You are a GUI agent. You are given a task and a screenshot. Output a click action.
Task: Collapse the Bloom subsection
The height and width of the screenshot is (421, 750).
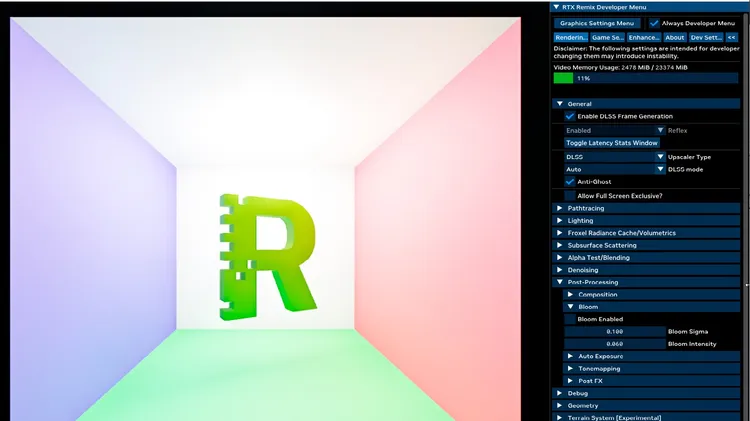click(x=653, y=307)
